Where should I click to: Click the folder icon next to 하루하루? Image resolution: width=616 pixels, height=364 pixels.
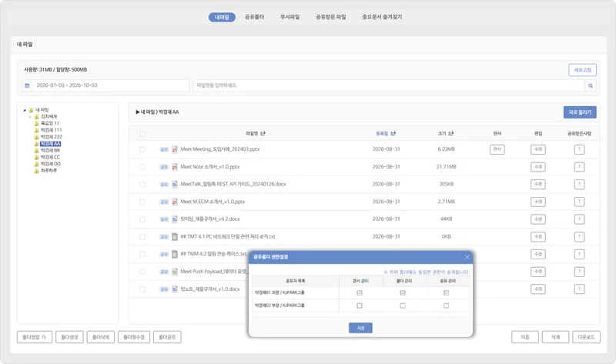36,171
